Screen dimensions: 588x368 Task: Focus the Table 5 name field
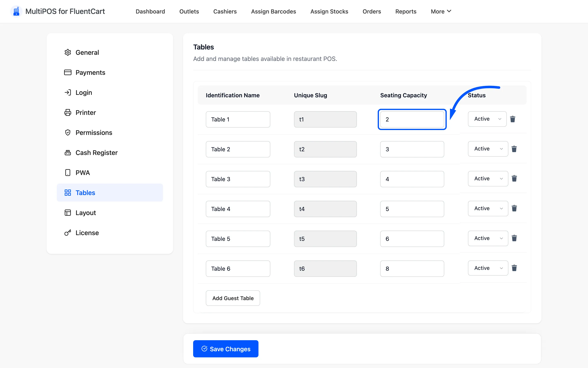(x=238, y=239)
